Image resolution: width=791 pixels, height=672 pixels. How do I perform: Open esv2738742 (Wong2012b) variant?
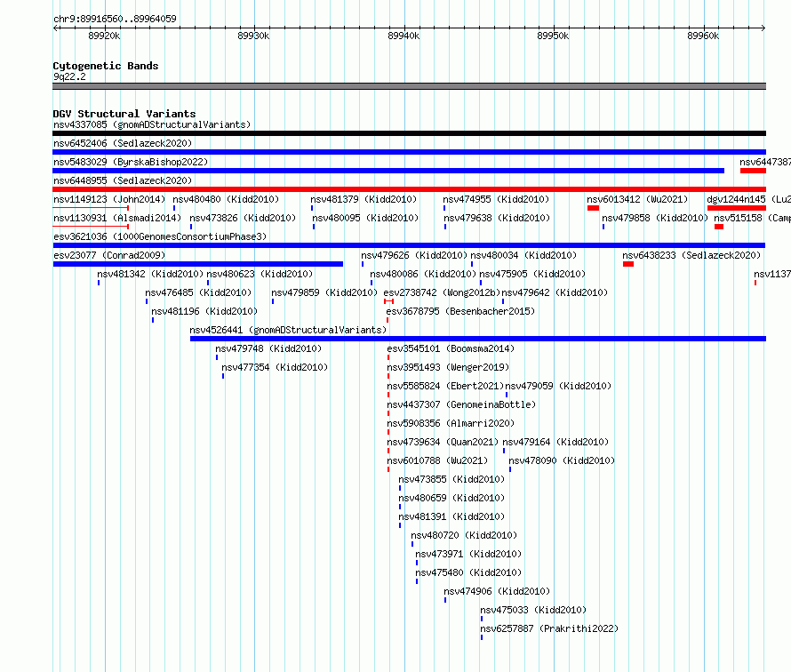[x=442, y=292]
